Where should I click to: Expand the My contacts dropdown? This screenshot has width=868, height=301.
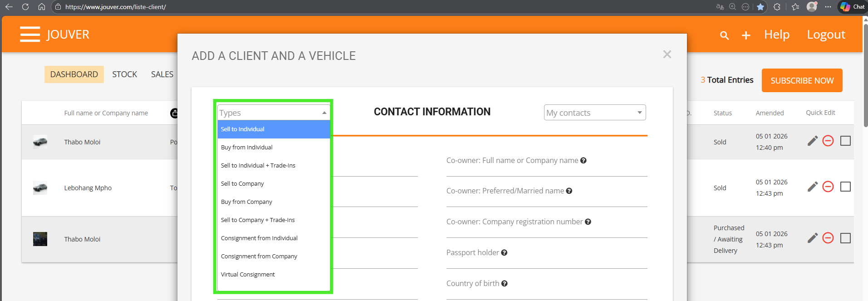(594, 113)
